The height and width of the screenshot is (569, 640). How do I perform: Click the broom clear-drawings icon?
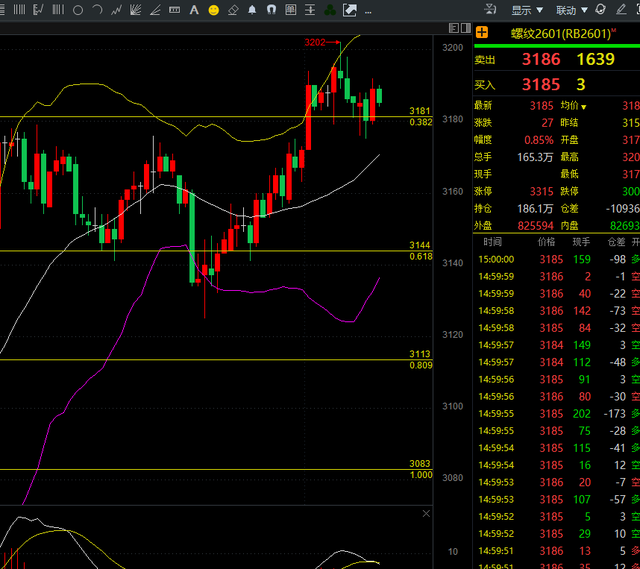coord(490,9)
